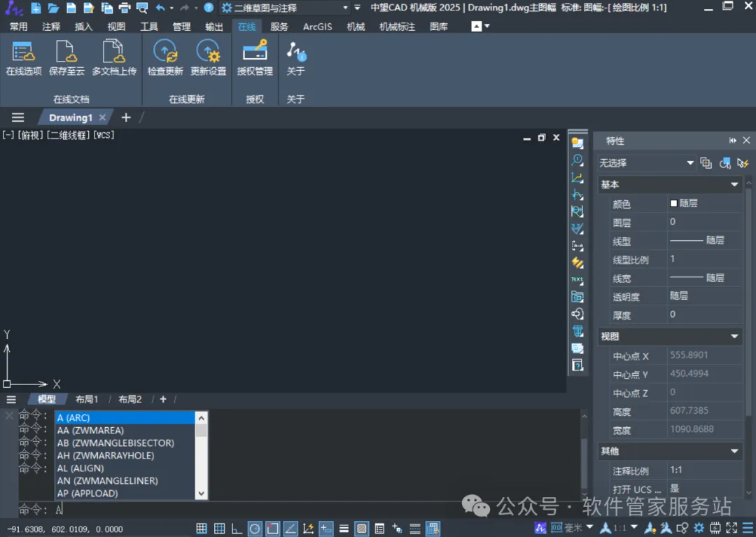The image size is (756, 537).
Task: Click the 线型 linetype 随层 value
Action: [x=705, y=240]
